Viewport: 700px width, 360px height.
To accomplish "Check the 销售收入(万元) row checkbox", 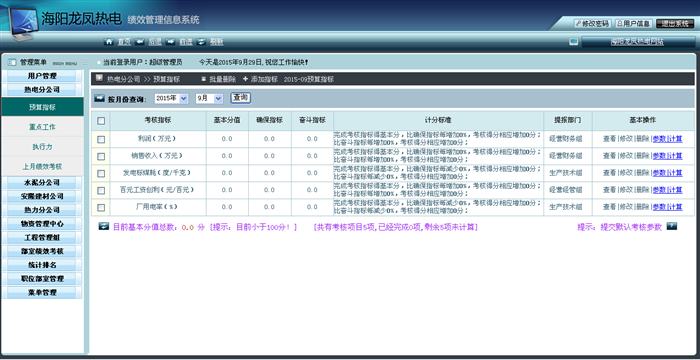I will [x=101, y=156].
